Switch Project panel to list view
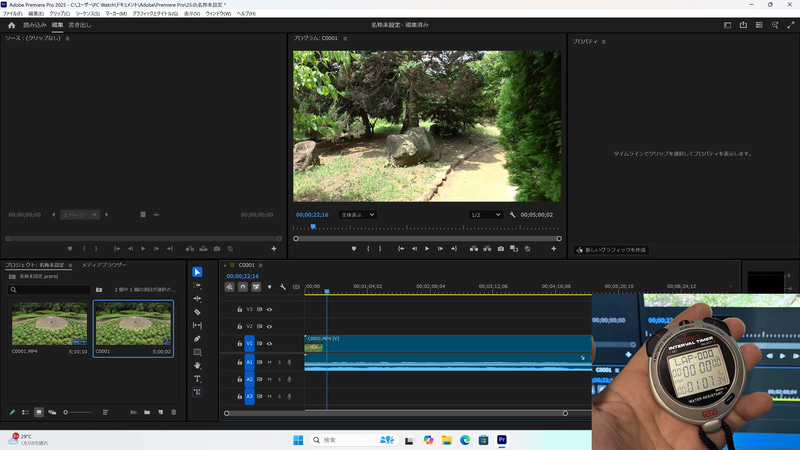 point(26,412)
